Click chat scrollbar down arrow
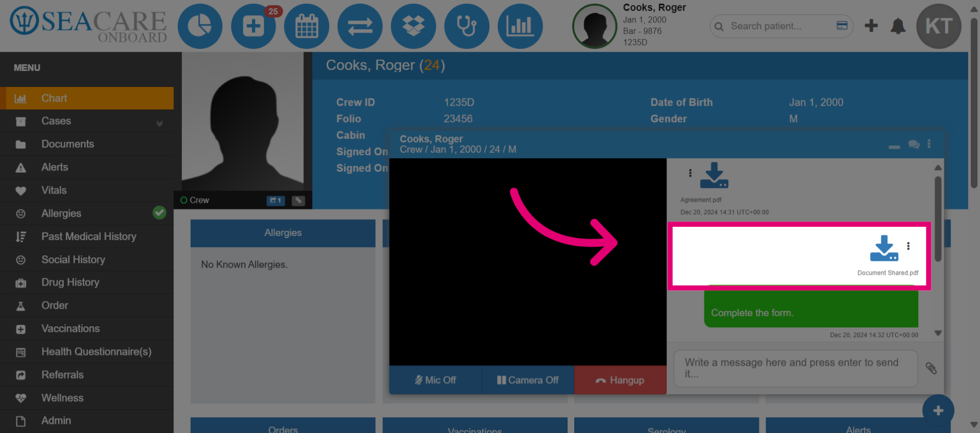This screenshot has width=980, height=433. tap(938, 333)
